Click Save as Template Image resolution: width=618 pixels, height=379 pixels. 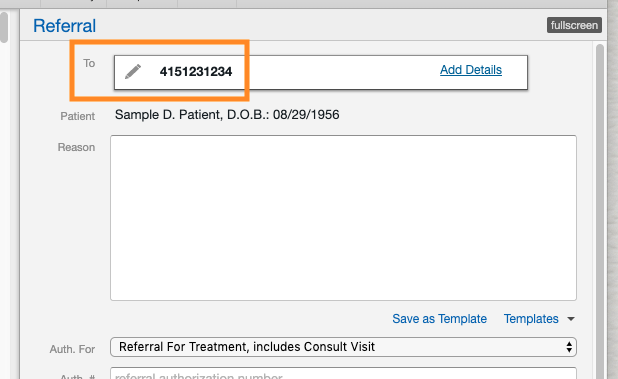[439, 319]
